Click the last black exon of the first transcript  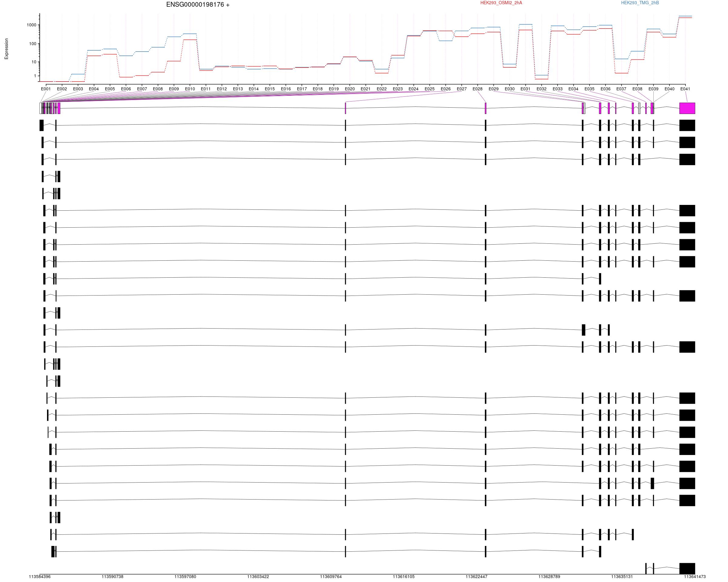click(687, 125)
